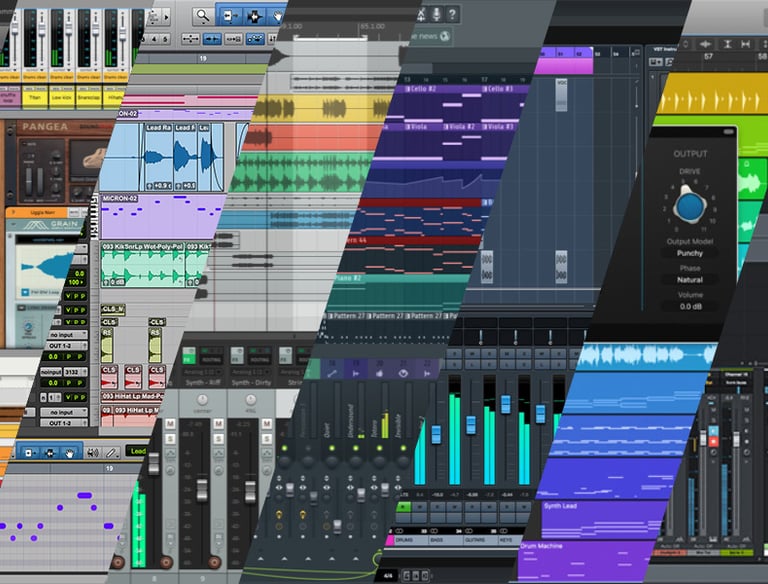Click pan knob of Synth - Riff channel
This screenshot has width=768, height=584.
(x=202, y=400)
